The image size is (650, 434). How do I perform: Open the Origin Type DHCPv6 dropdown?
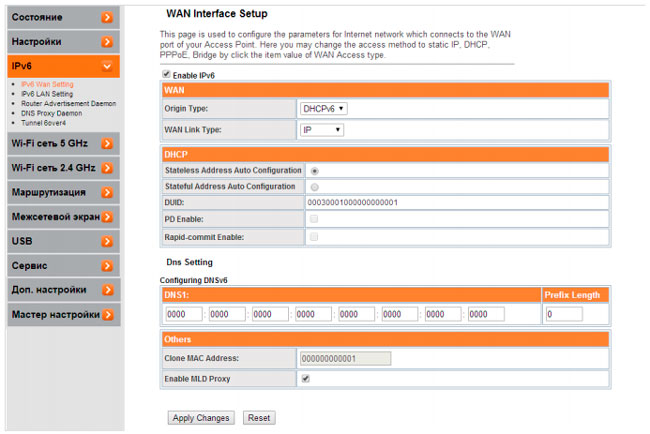tap(324, 108)
